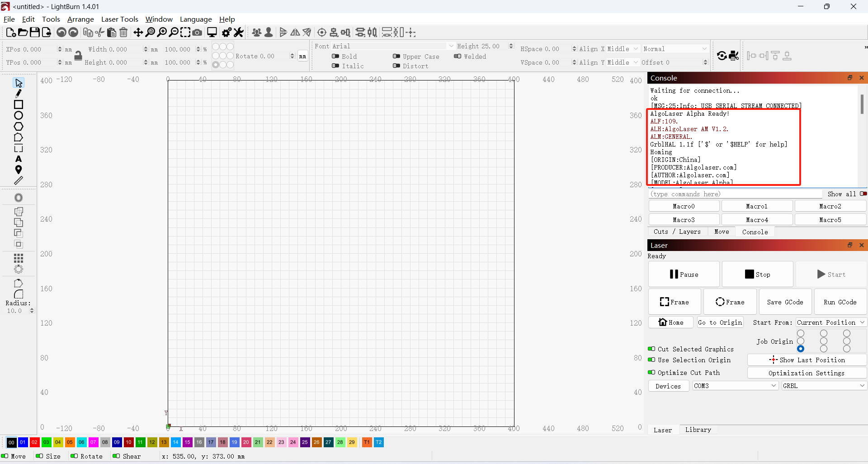The height and width of the screenshot is (464, 868).
Task: Click the New project icon
Action: 10,32
